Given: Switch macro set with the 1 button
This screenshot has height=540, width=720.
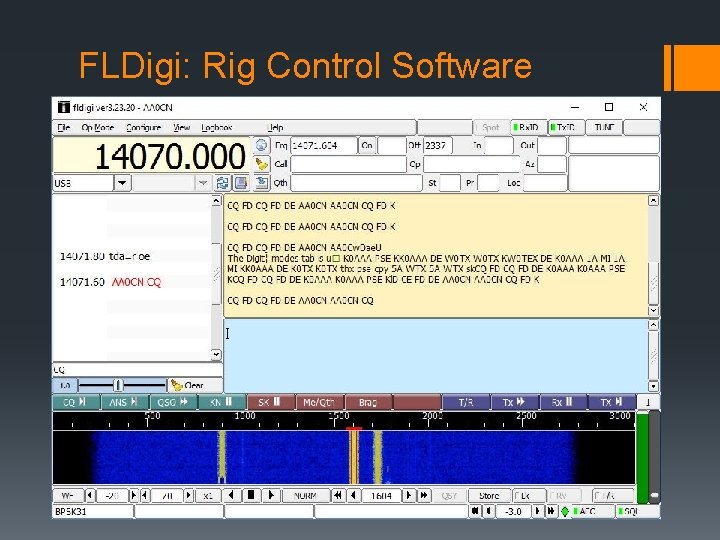Looking at the screenshot, I should tap(648, 402).
